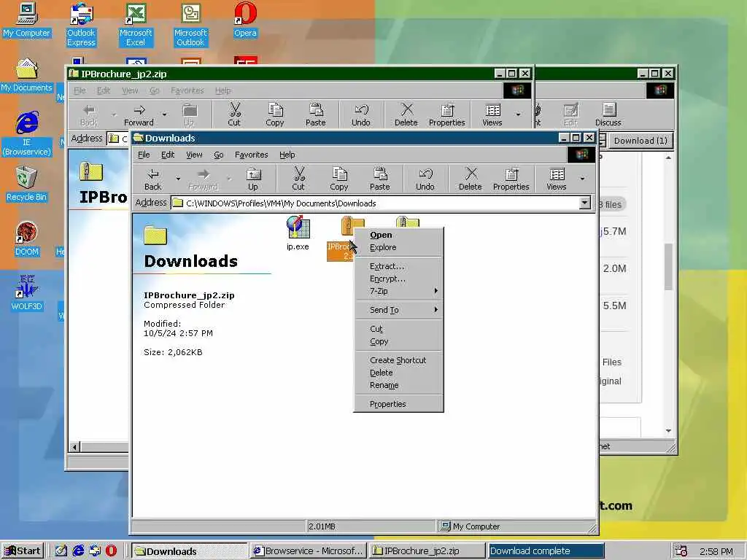Switch to IPBrochure_jp2.zip taskbar button
The width and height of the screenshot is (747, 560).
pyautogui.click(x=427, y=551)
